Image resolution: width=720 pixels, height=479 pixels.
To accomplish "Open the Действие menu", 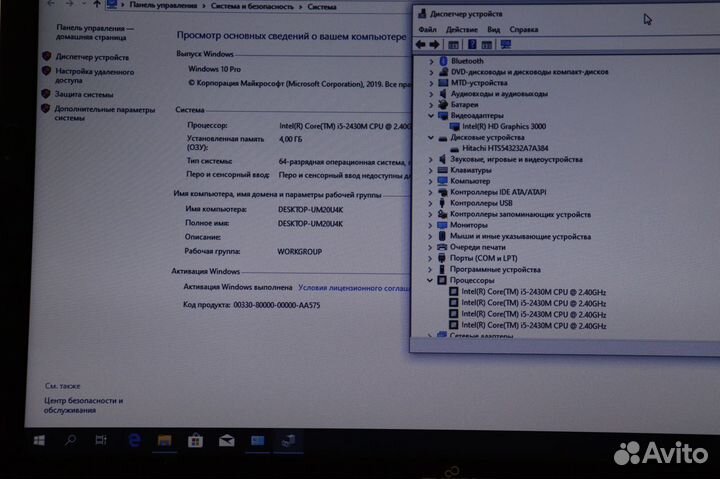I will coord(461,29).
